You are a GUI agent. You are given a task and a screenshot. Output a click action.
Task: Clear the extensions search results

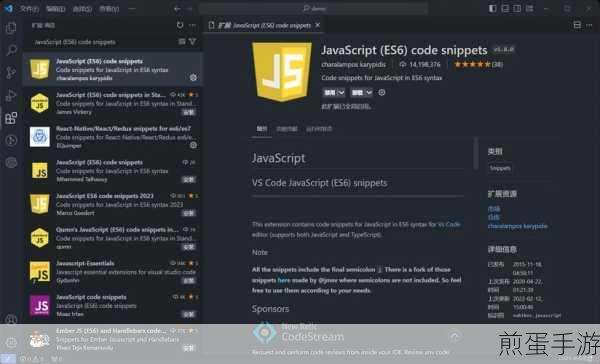tap(182, 42)
